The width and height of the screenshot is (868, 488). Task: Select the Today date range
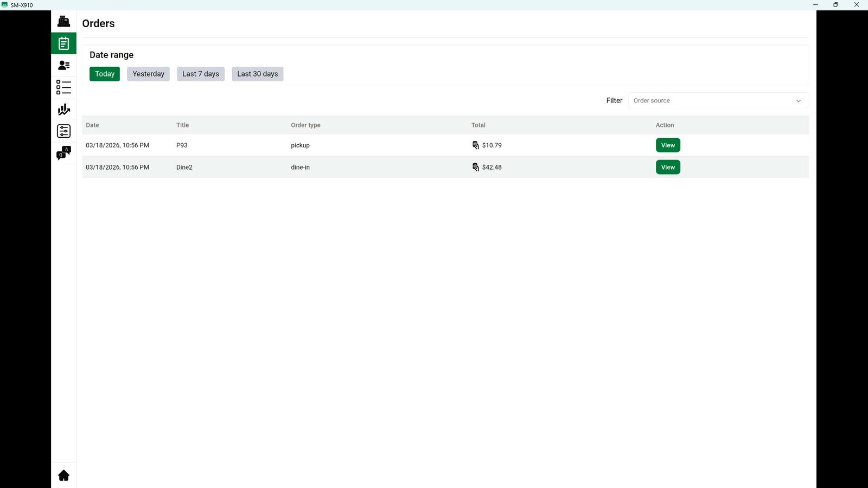click(x=105, y=74)
